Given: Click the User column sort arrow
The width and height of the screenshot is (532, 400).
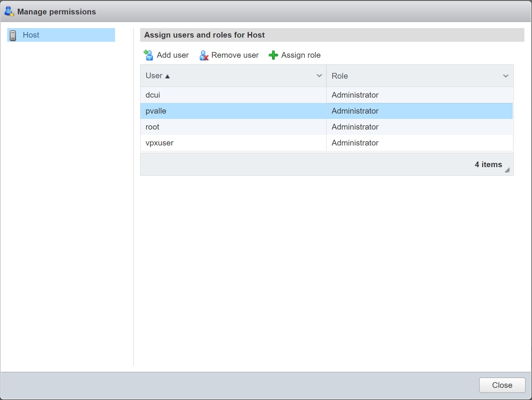Looking at the screenshot, I should click(x=167, y=76).
